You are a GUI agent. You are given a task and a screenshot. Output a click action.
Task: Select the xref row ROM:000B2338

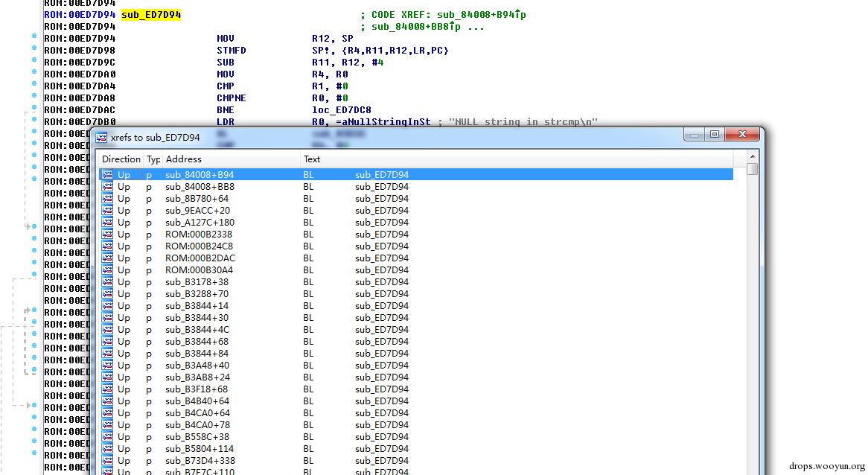pos(416,235)
